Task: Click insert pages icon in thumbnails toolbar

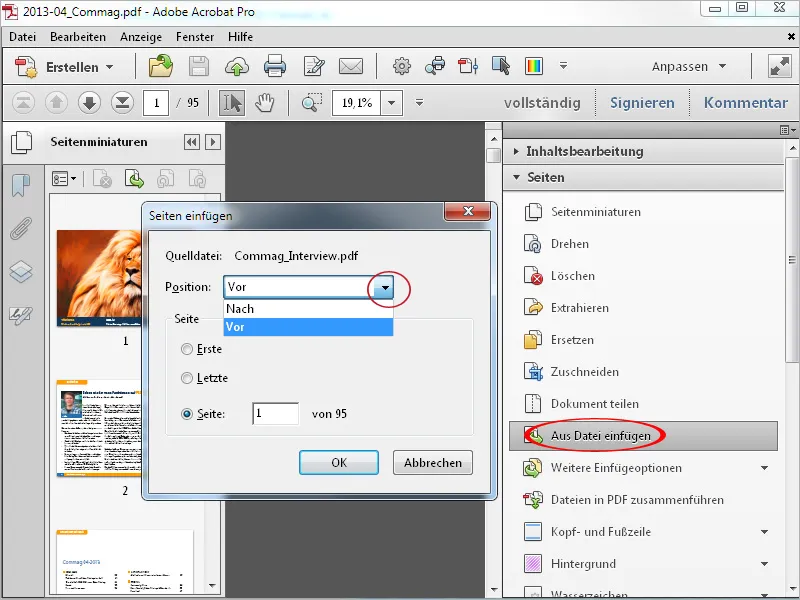Action: click(134, 179)
